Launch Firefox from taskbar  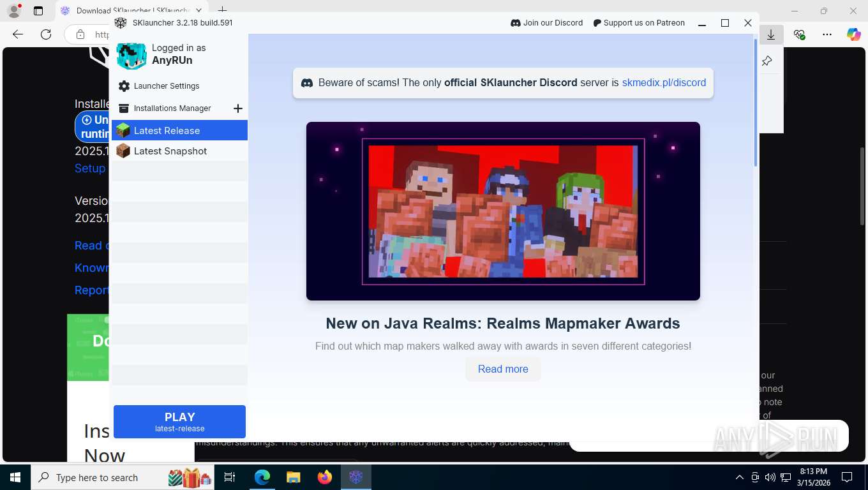(x=324, y=477)
